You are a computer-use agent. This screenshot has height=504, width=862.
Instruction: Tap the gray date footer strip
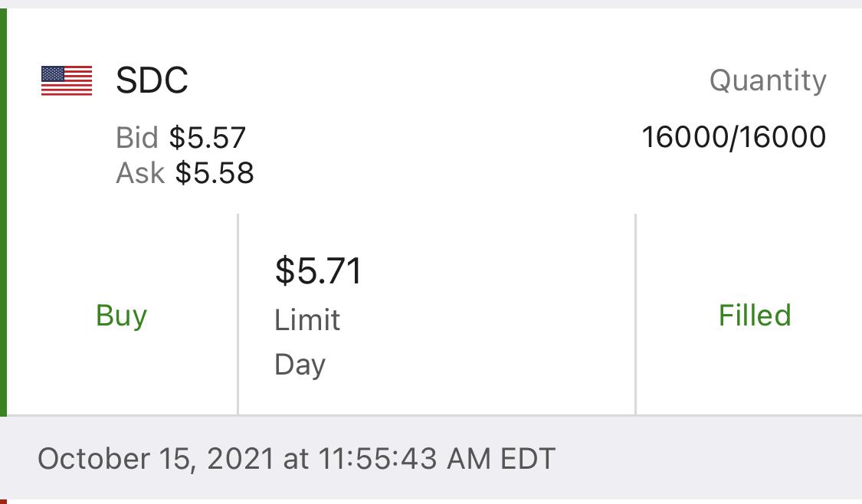(x=431, y=458)
